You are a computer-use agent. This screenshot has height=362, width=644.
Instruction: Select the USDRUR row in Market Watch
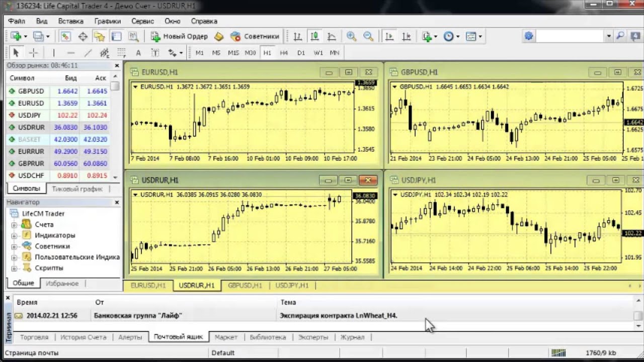pos(58,127)
